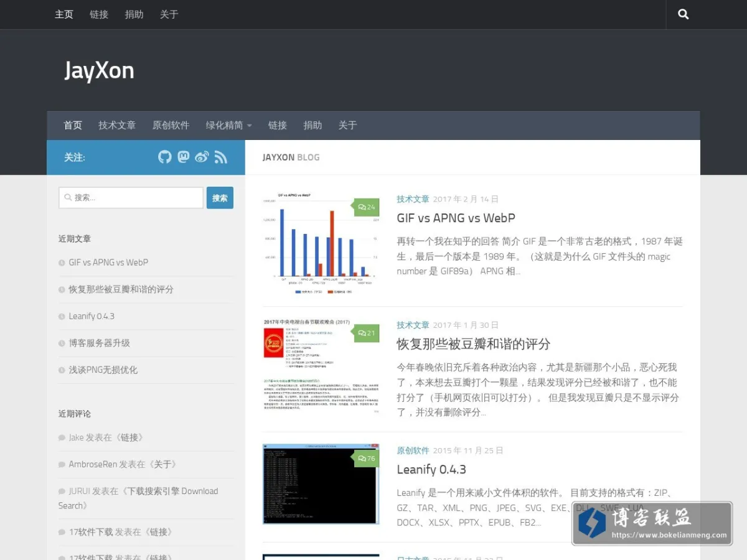Open recent post Leanify 0.4.3 in sidebar
This screenshot has width=747, height=560.
(92, 316)
